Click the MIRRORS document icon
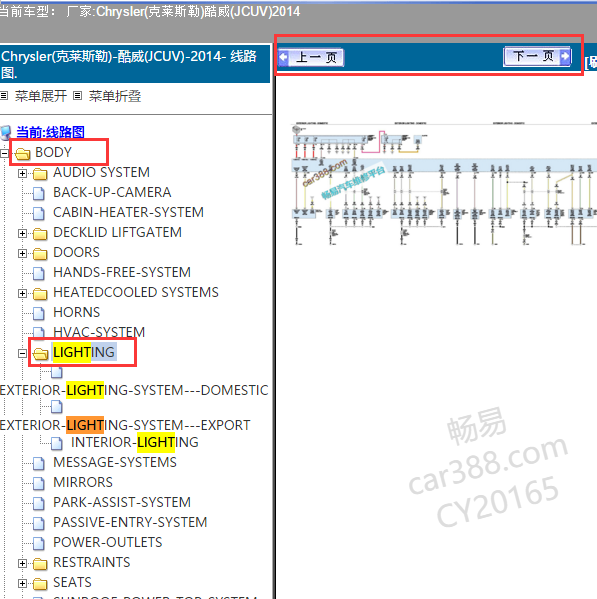This screenshot has height=599, width=597. 39,483
